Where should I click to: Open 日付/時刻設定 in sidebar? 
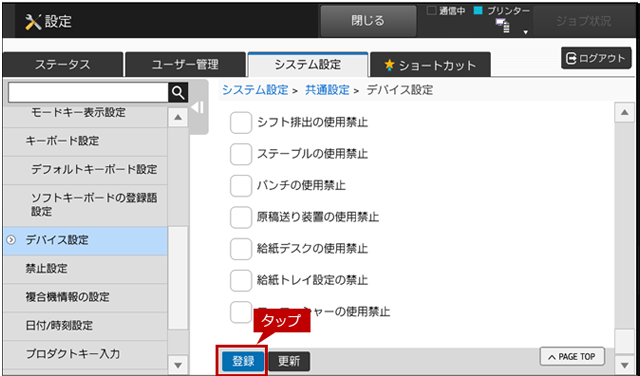click(85, 326)
